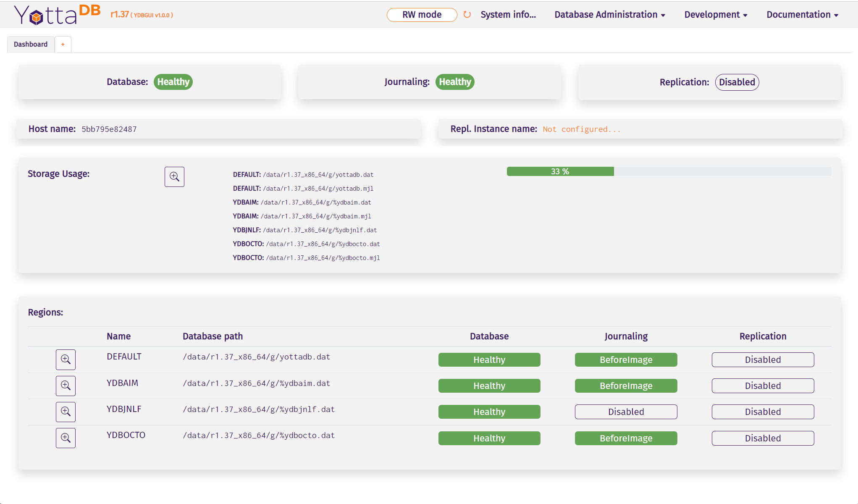Viewport: 858px width, 504px height.
Task: Click the YDBGUI v1.0.0 version label
Action: click(x=152, y=15)
